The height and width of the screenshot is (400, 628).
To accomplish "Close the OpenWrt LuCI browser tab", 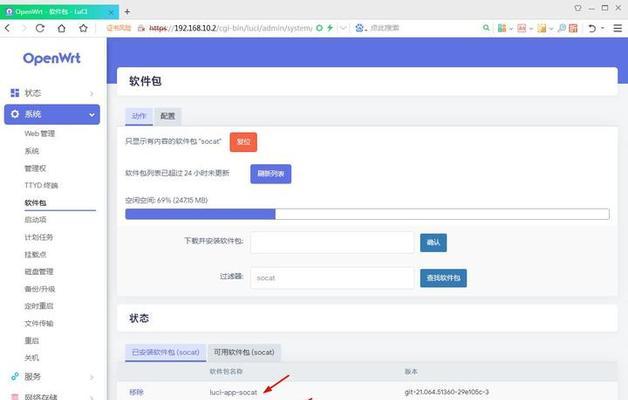I will pos(111,12).
